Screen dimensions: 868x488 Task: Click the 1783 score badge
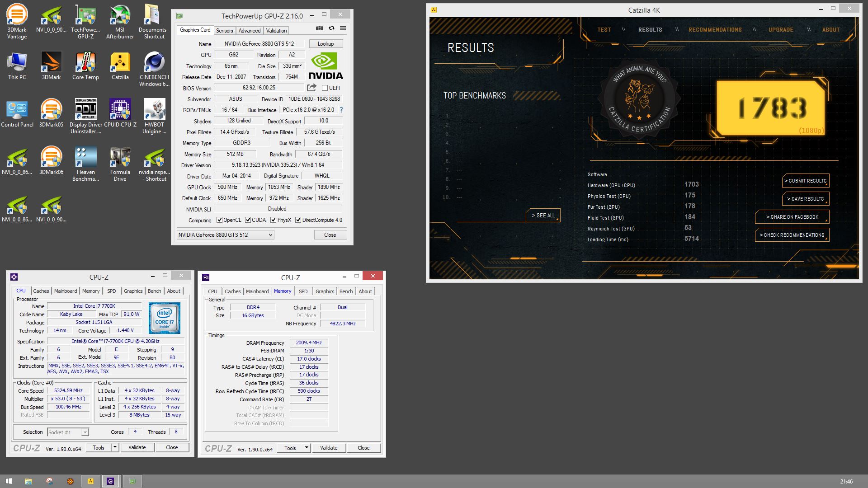point(771,108)
